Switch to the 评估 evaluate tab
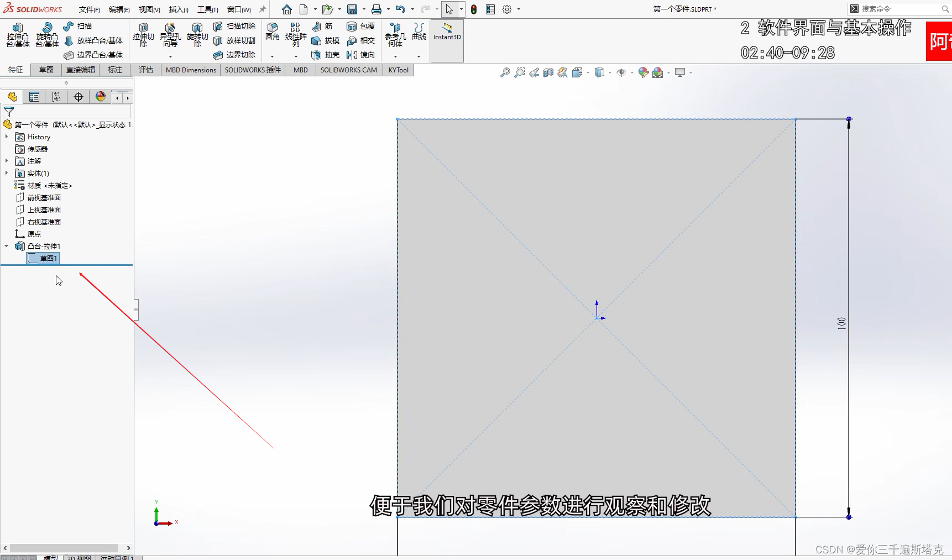This screenshot has height=560, width=952. (146, 70)
